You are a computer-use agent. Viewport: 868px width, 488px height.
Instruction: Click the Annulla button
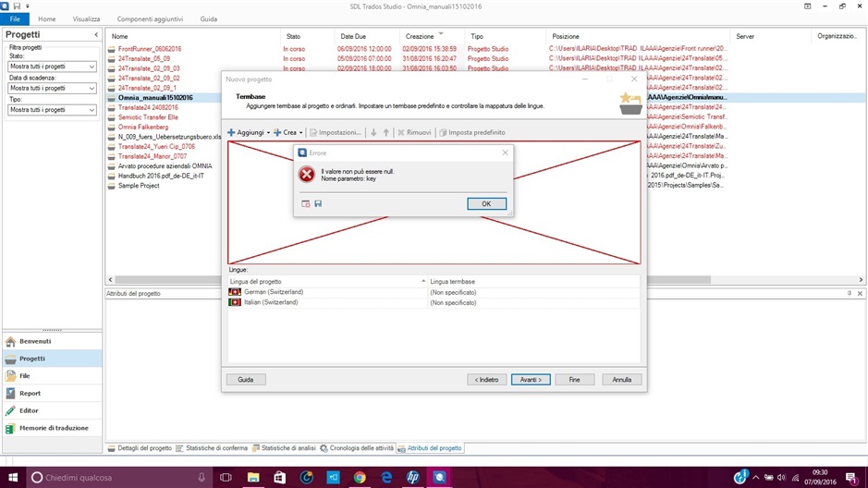click(x=622, y=380)
